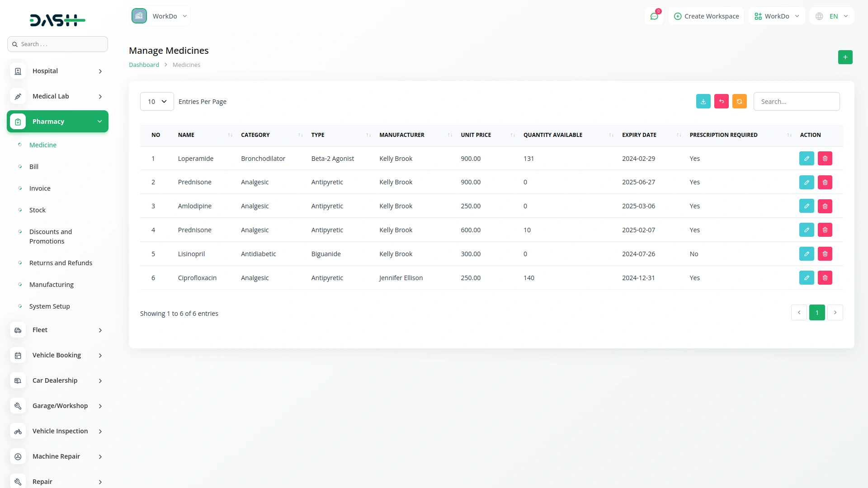Open the chat messages icon in header
Image resolution: width=868 pixels, height=488 pixels.
click(654, 16)
